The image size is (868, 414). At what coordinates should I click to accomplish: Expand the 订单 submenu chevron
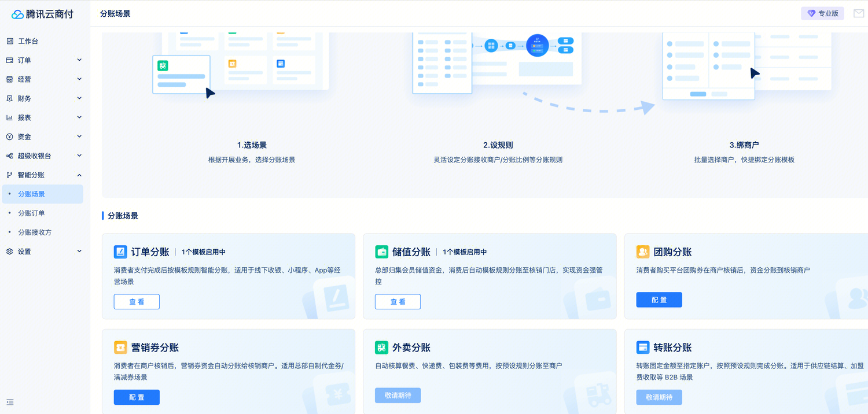point(79,60)
